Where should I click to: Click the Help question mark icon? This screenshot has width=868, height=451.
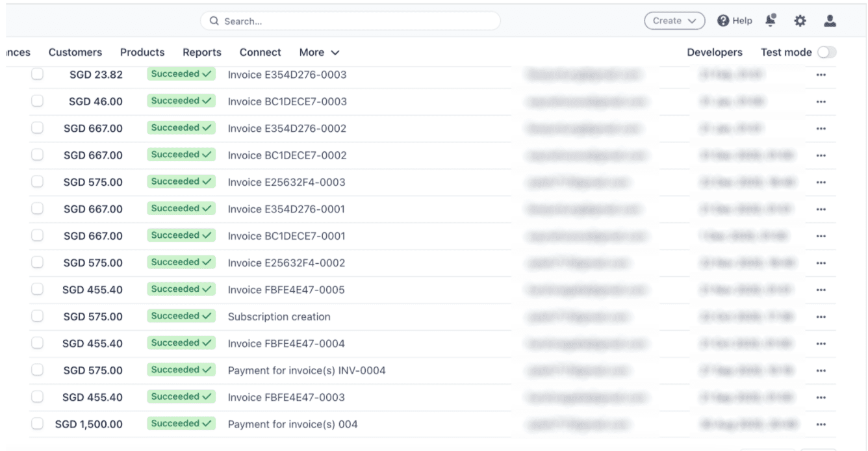[x=722, y=21]
